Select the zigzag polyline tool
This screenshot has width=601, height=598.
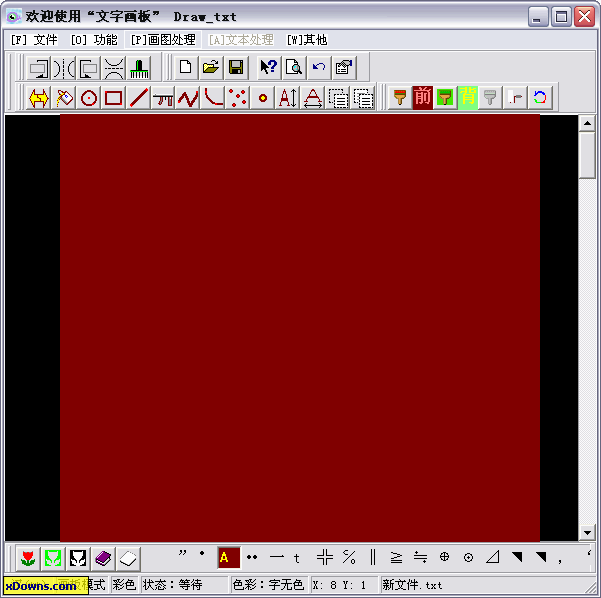coord(188,98)
